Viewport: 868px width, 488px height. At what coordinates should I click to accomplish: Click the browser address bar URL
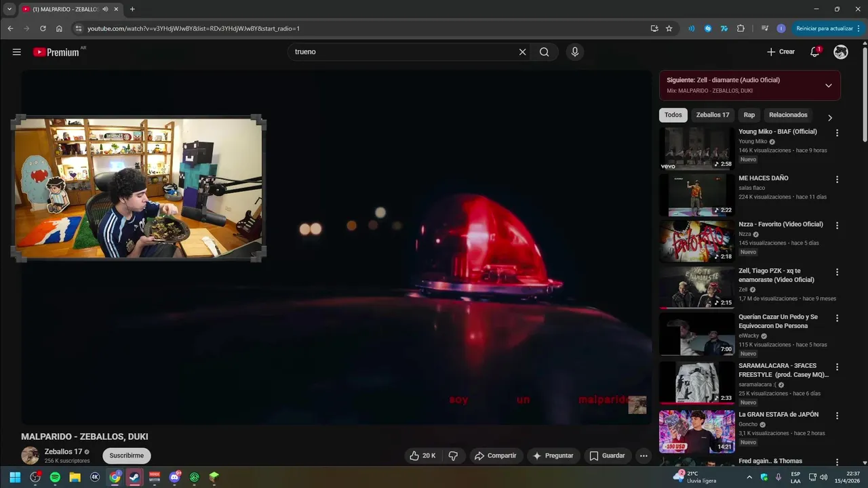point(193,28)
